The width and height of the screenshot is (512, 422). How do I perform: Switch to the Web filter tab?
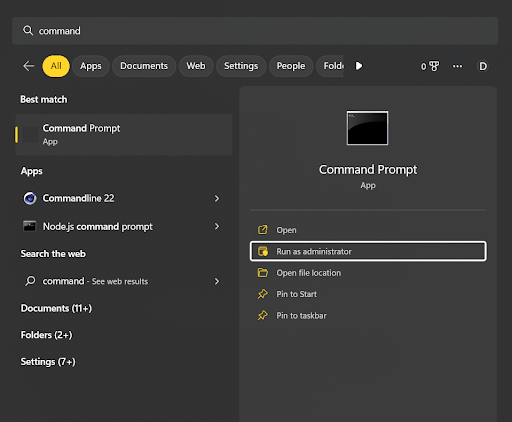pos(196,66)
